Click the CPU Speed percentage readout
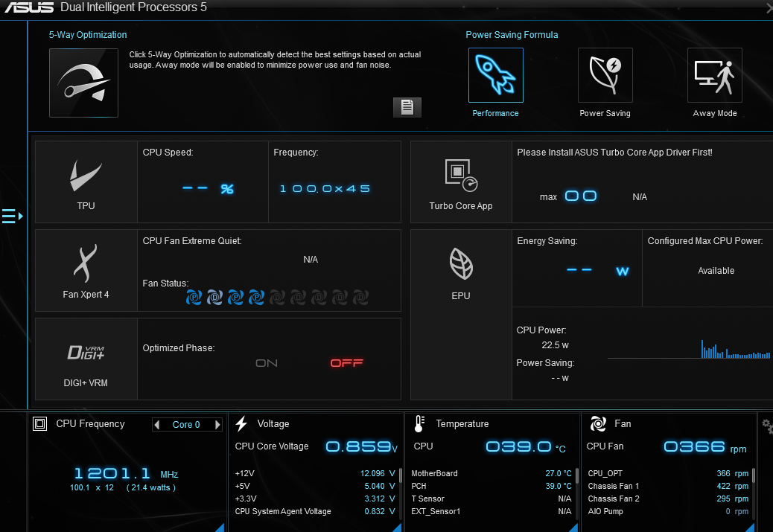The height and width of the screenshot is (532, 773). pos(208,189)
